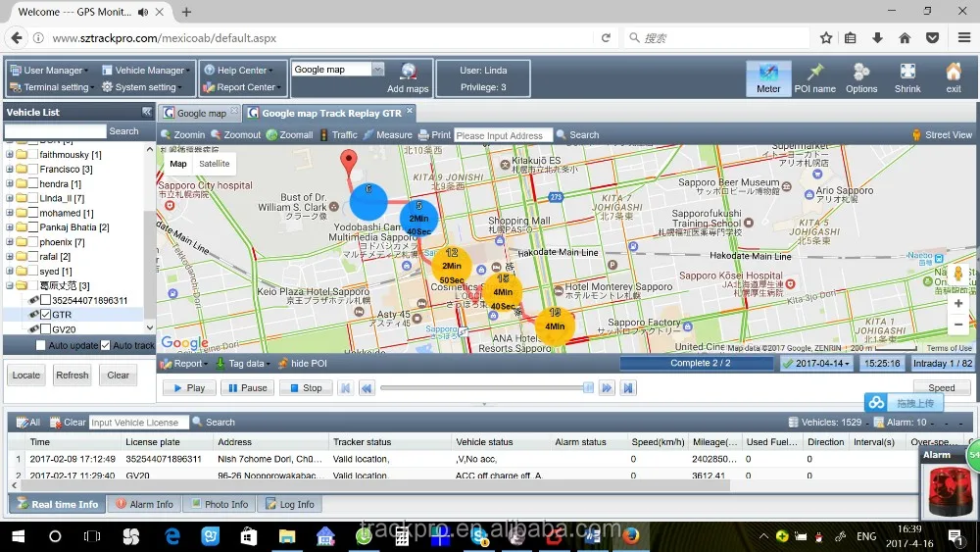Open the 2017-04-14 date dropdown
The height and width of the screenshot is (552, 980).
[x=815, y=364]
